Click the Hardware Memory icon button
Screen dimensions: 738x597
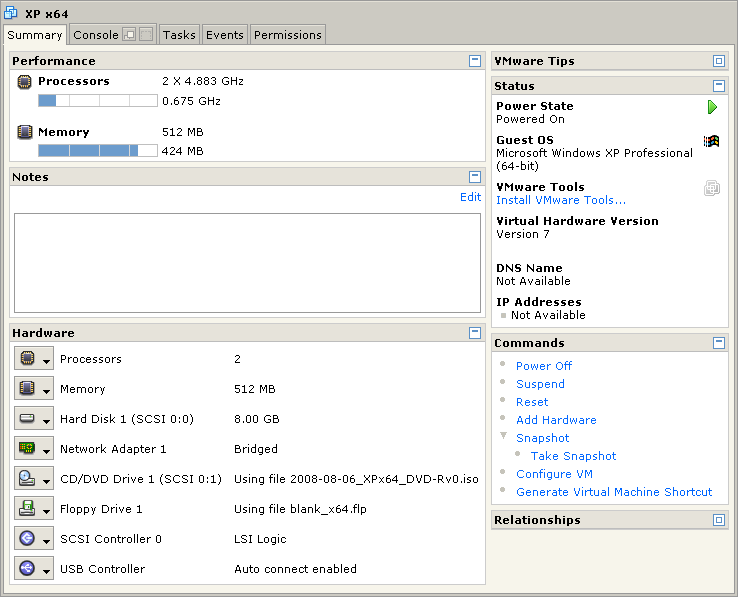[x=27, y=388]
